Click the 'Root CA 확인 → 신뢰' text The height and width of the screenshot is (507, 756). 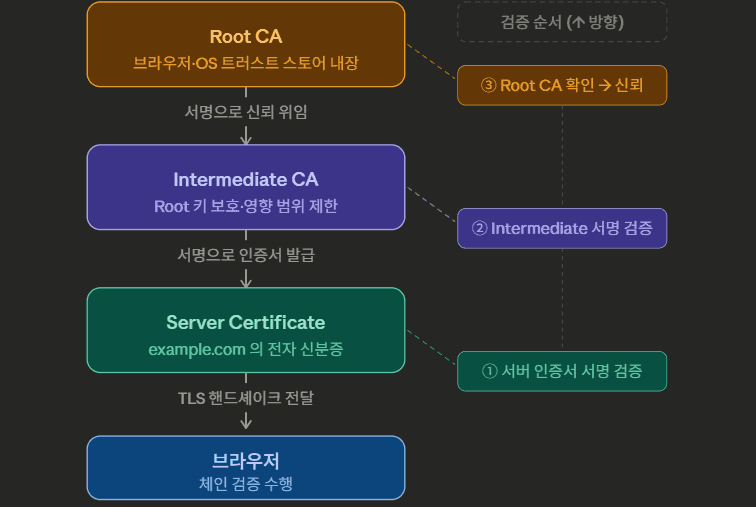(x=572, y=86)
